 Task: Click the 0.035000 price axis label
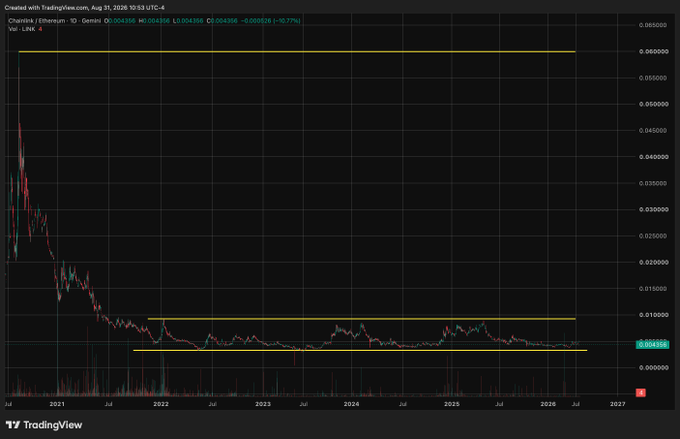pyautogui.click(x=653, y=183)
